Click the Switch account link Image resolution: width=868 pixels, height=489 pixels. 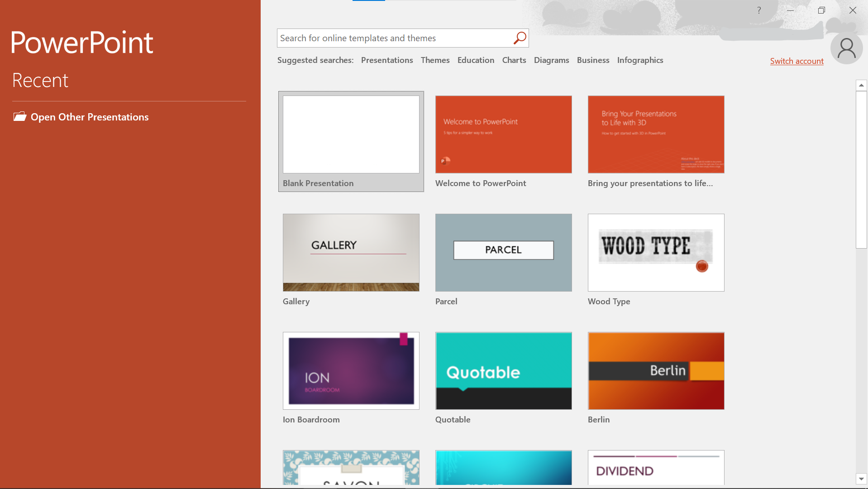click(796, 61)
